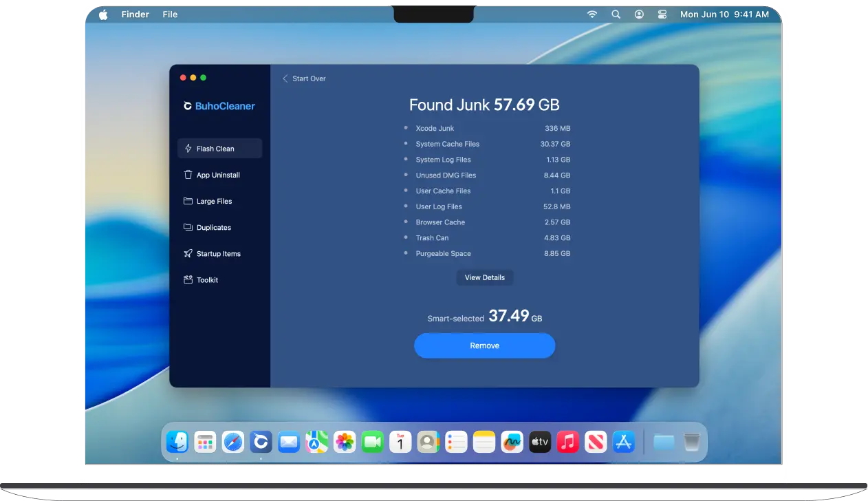Image resolution: width=868 pixels, height=501 pixels.
Task: Open the Duplicates sidebar icon
Action: pyautogui.click(x=188, y=227)
